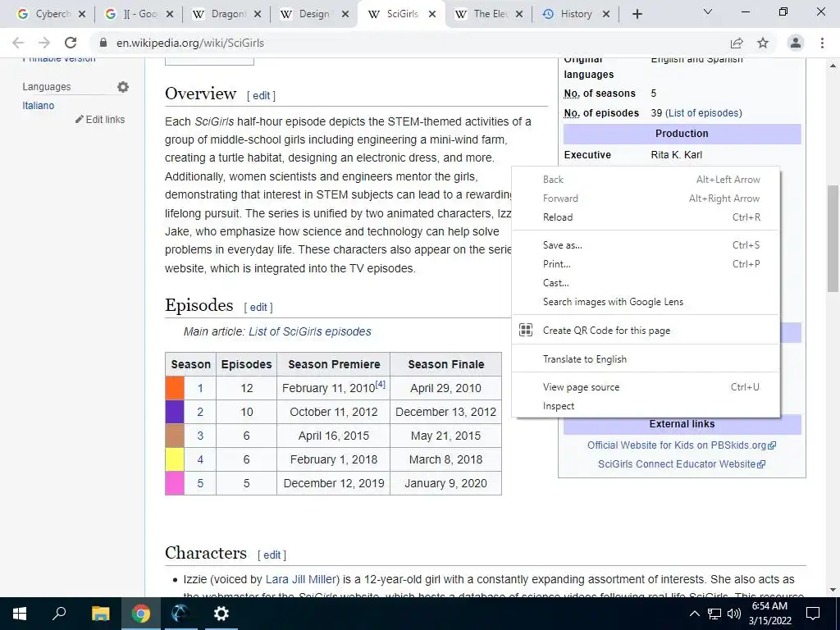Click the browser Forward arrow icon

(x=44, y=43)
